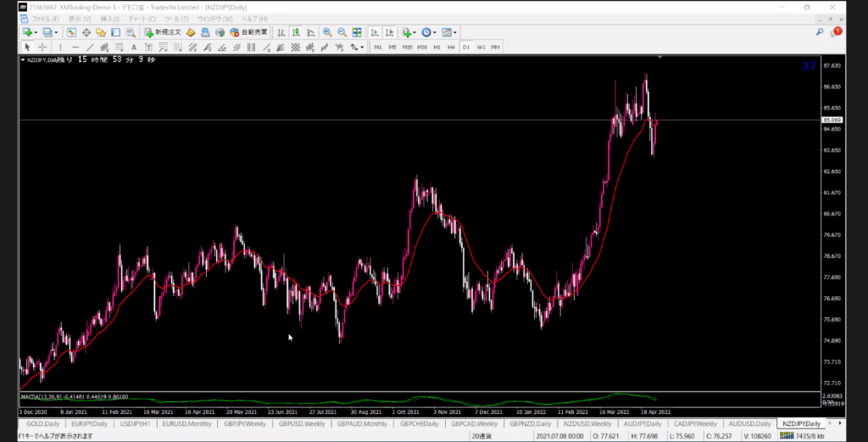The height and width of the screenshot is (442, 868).
Task: Open the Navigator panel star-folder icon
Action: pyautogui.click(x=101, y=33)
